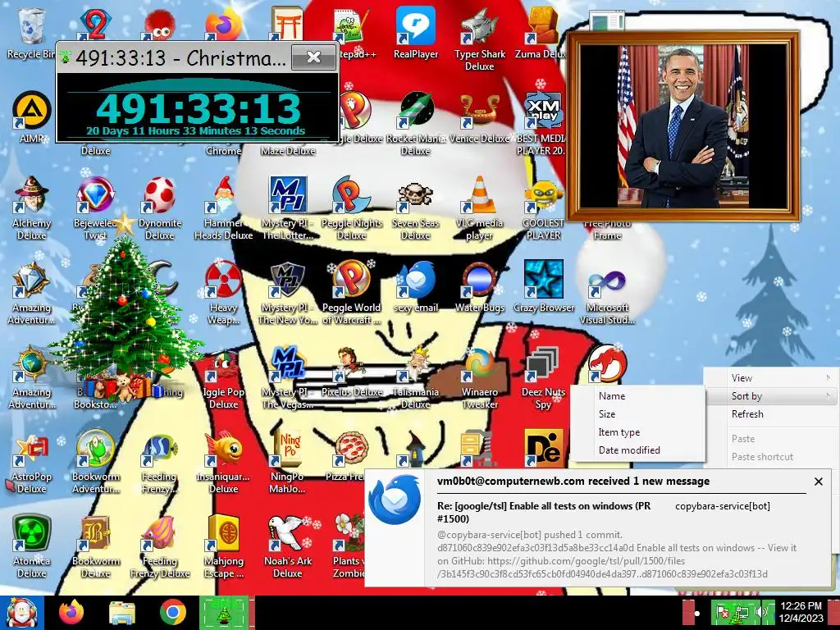Screen dimensions: 840x630
Task: Open the google/tsl email notification subject
Action: [544, 512]
